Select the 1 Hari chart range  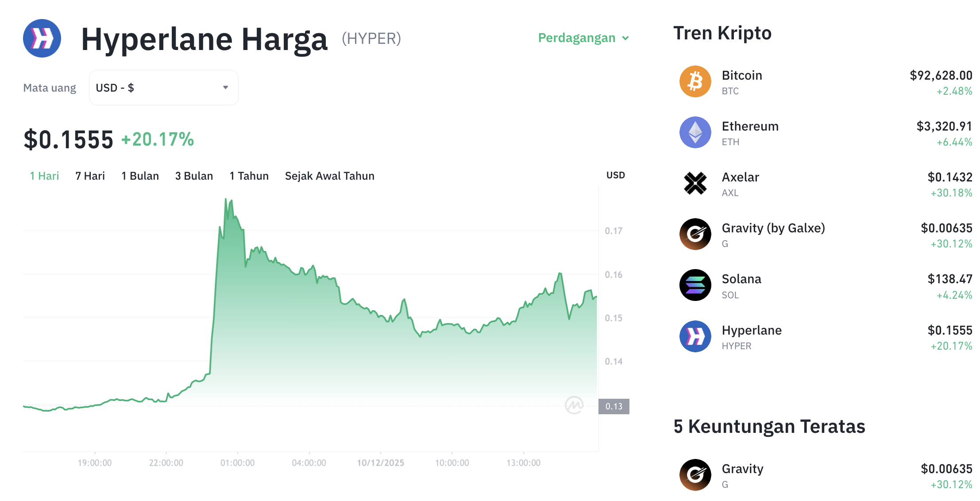click(44, 176)
